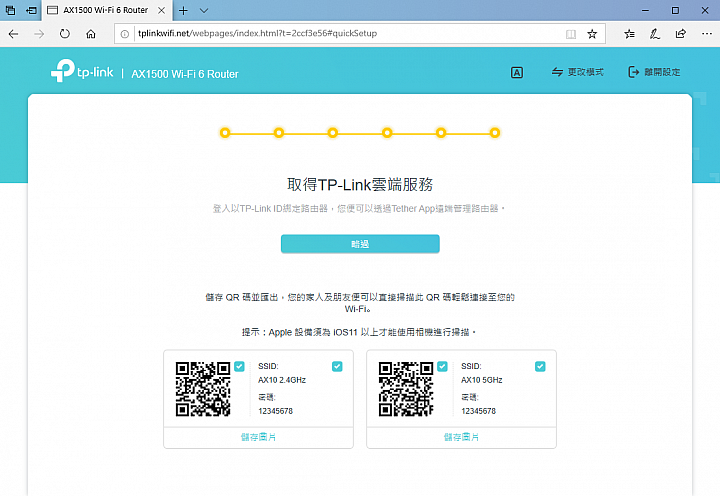
Task: Go to browser Home icon
Action: pos(91,34)
